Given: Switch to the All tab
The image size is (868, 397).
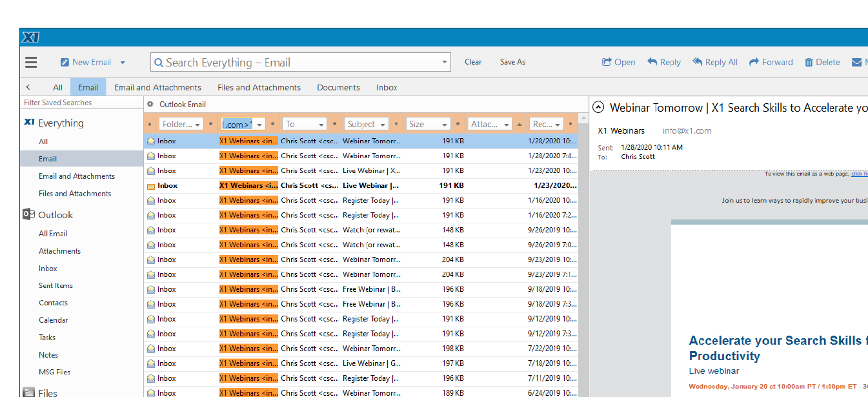Looking at the screenshot, I should tap(58, 87).
